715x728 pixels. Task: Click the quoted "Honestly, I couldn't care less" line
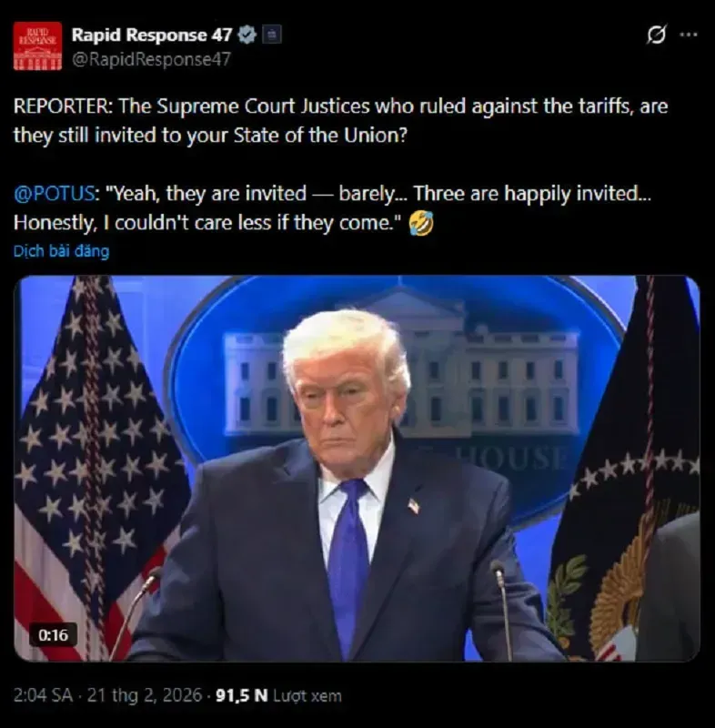[x=206, y=223]
